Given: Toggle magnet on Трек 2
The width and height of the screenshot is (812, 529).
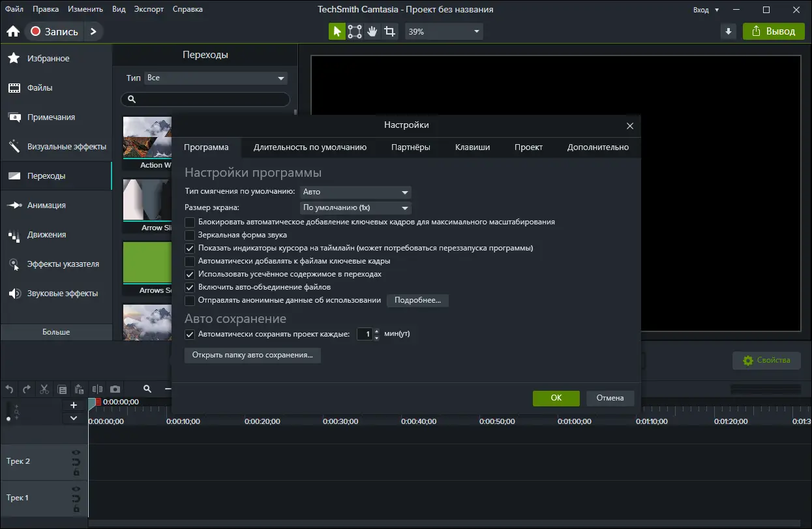Looking at the screenshot, I should pos(76,462).
